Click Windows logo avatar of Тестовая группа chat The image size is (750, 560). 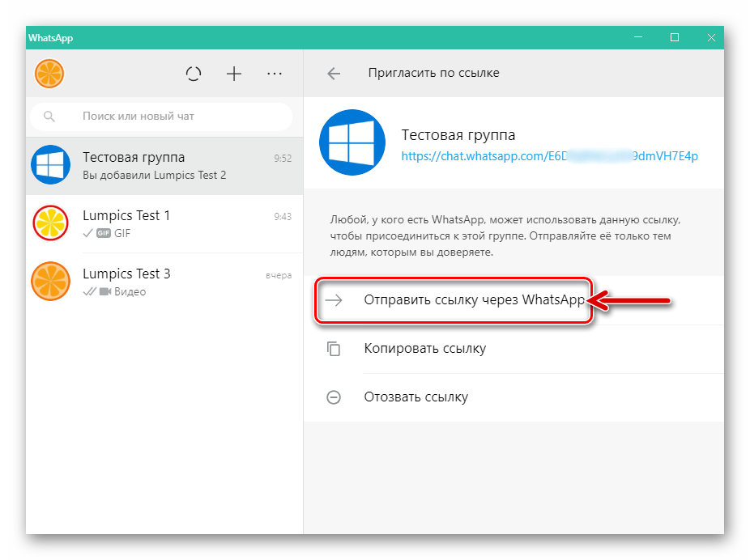click(51, 165)
